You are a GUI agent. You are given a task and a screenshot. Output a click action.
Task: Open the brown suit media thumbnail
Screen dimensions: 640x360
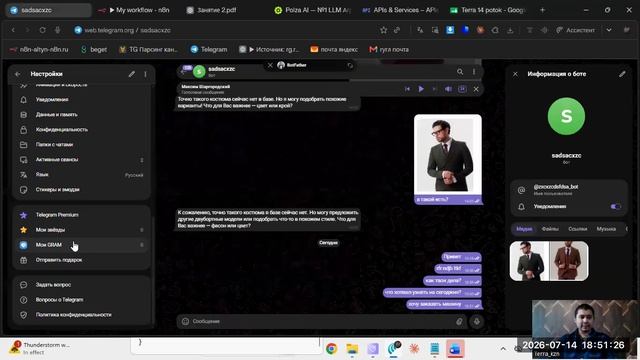tap(569, 261)
